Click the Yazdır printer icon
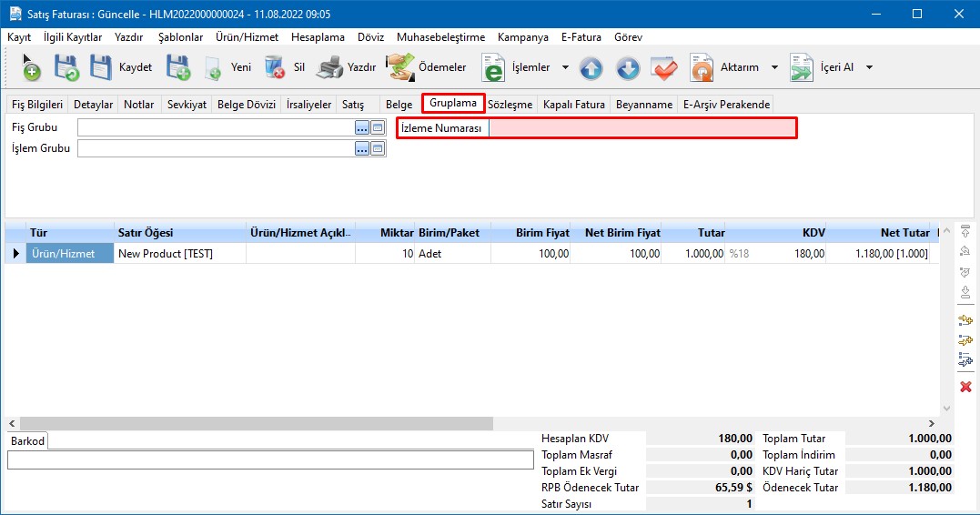The height and width of the screenshot is (515, 980). (329, 67)
